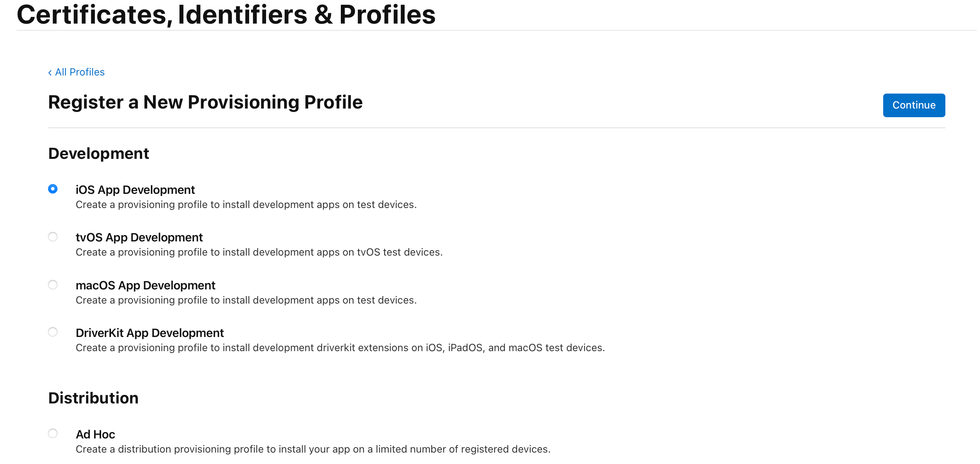This screenshot has height=464, width=980.
Task: Click the Development section heading
Action: coord(98,154)
